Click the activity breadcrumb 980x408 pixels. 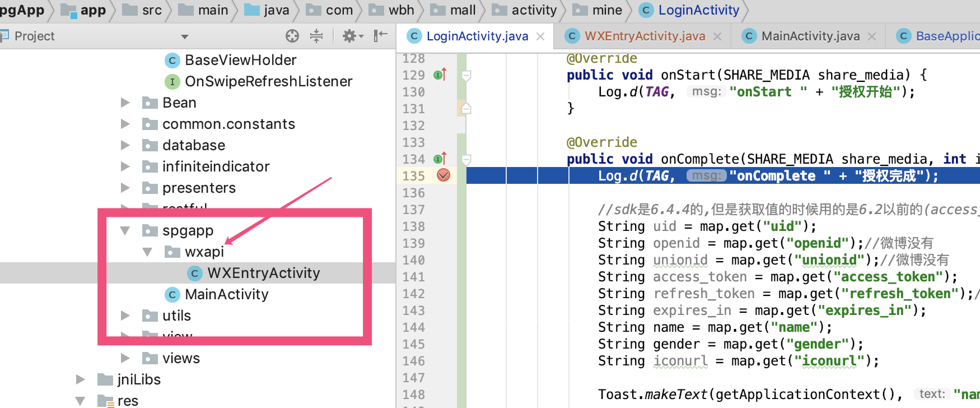coord(524,10)
